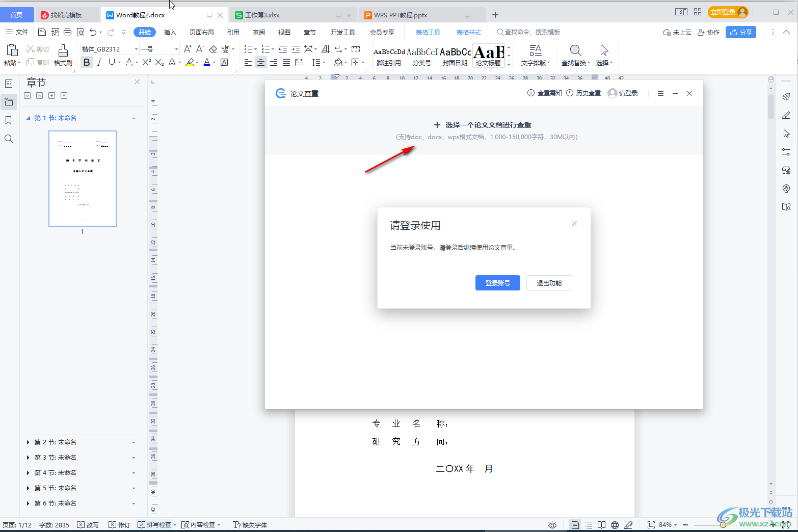This screenshot has height=532, width=798.
Task: Click 请登录 in 论文查重 window
Action: (623, 93)
